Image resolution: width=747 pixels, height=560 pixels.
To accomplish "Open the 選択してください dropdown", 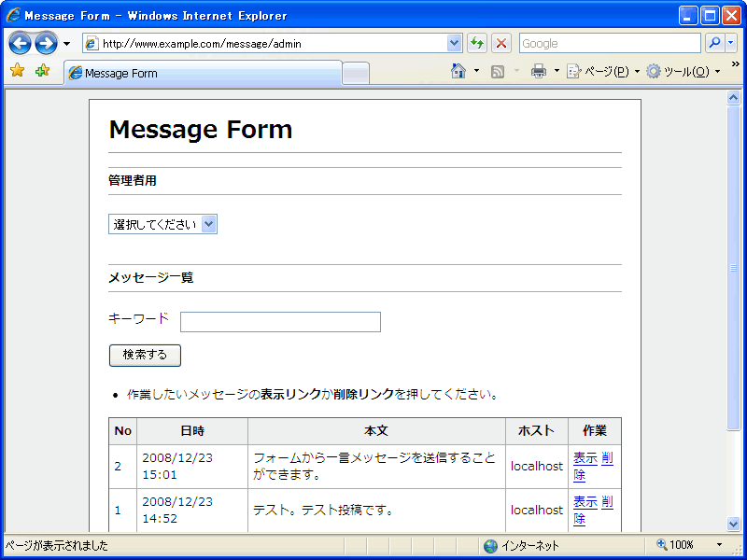I will (162, 224).
